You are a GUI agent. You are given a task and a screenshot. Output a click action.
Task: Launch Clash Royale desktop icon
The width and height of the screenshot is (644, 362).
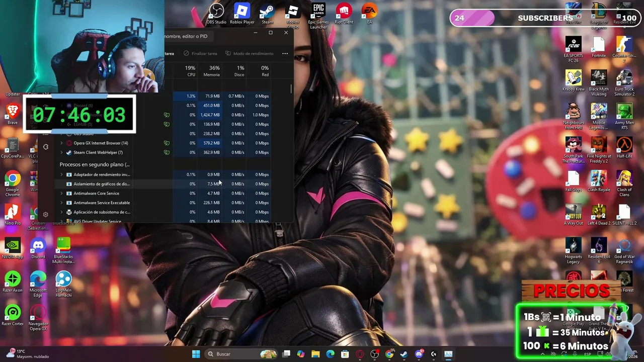pyautogui.click(x=599, y=182)
